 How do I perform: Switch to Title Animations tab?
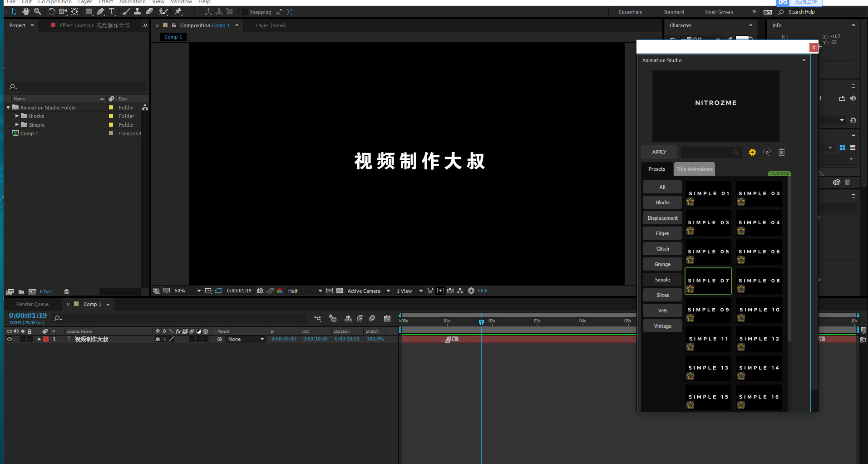tap(694, 169)
